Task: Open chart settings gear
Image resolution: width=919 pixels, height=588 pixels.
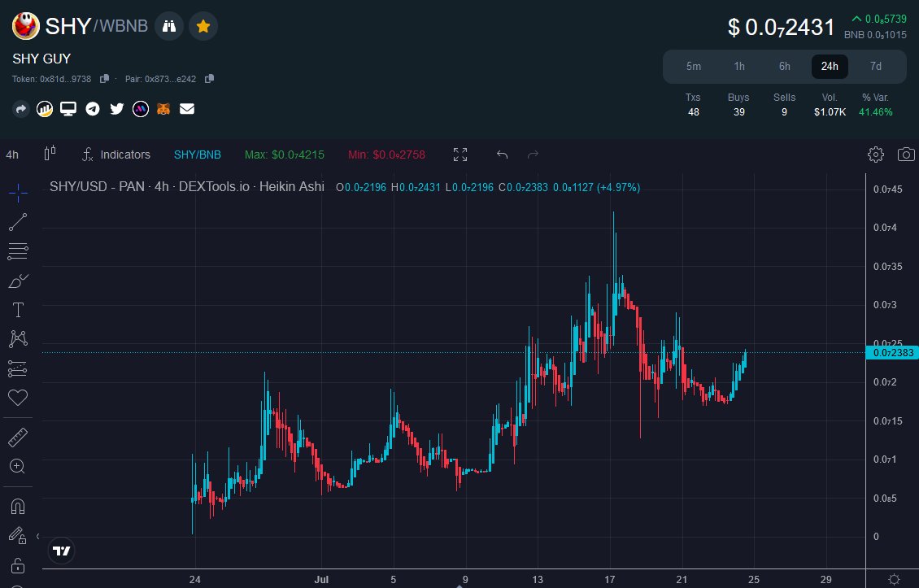Action: tap(876, 155)
